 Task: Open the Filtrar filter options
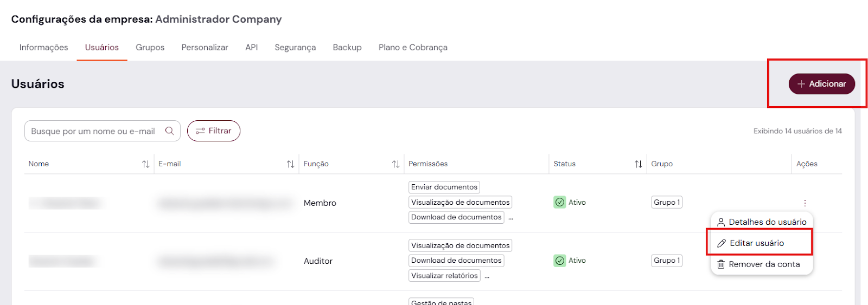214,131
